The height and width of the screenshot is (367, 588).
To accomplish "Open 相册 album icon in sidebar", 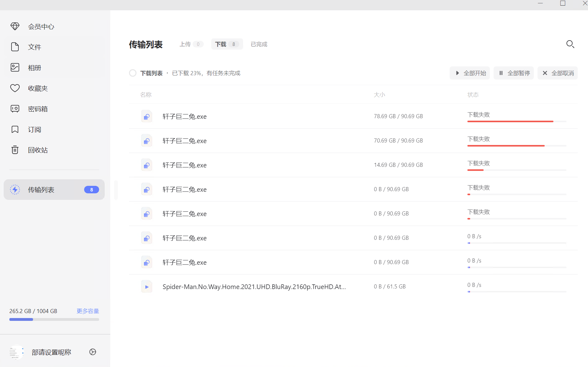I will tap(15, 68).
